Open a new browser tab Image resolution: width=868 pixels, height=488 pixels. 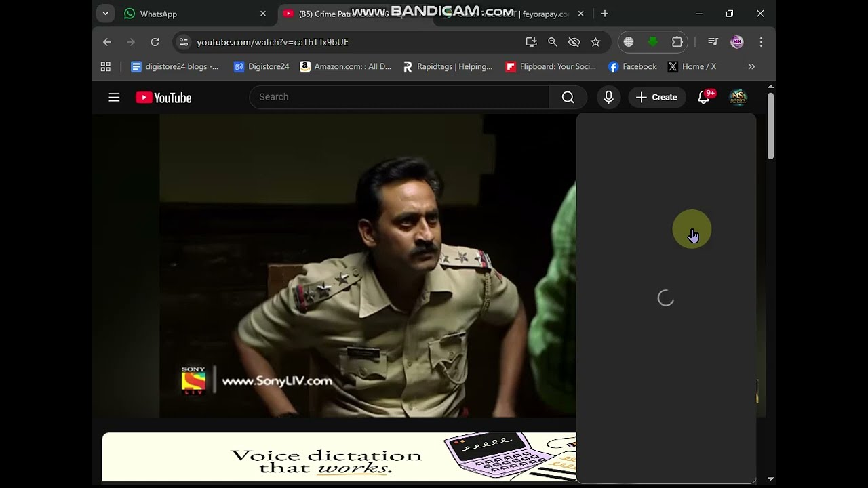coord(605,14)
